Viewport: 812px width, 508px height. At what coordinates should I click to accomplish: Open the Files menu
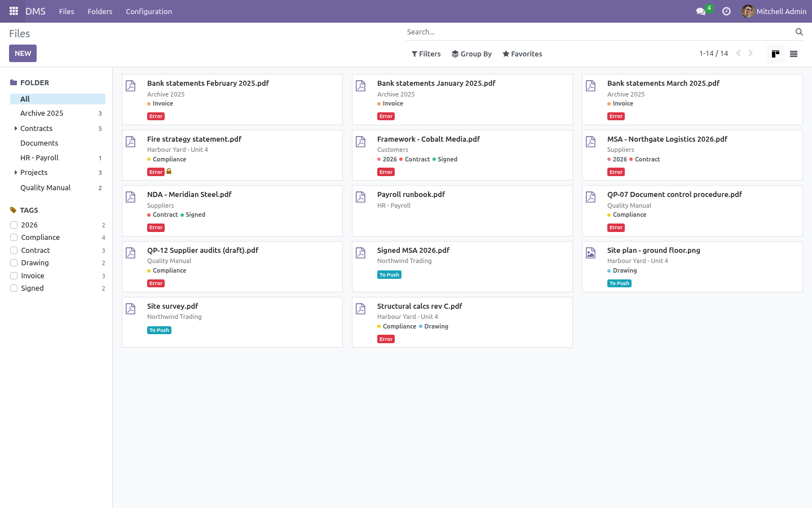click(67, 11)
